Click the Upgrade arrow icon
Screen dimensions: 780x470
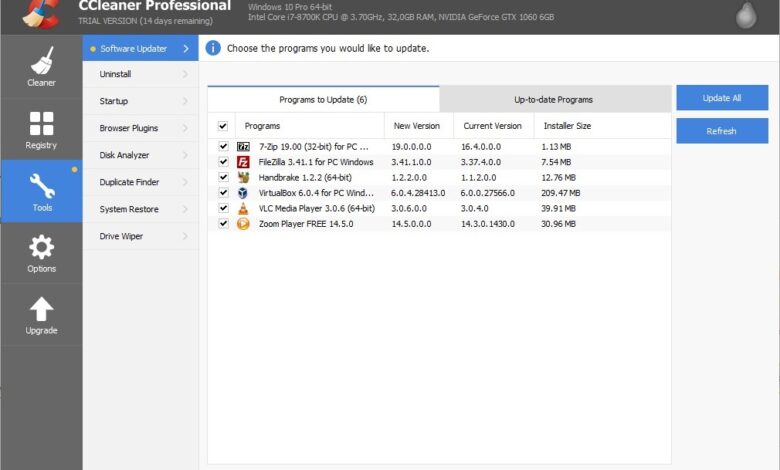(41, 309)
